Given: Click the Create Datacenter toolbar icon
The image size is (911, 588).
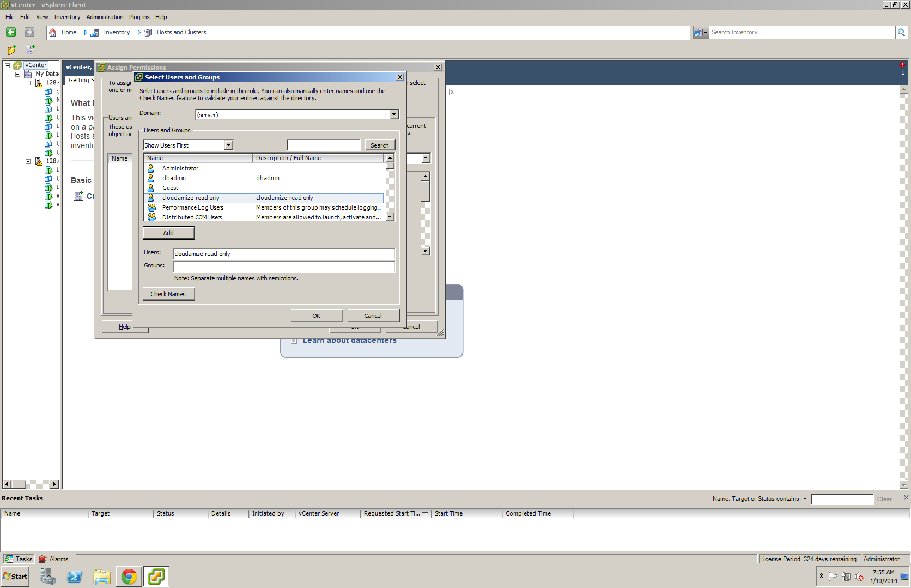Looking at the screenshot, I should click(x=29, y=50).
